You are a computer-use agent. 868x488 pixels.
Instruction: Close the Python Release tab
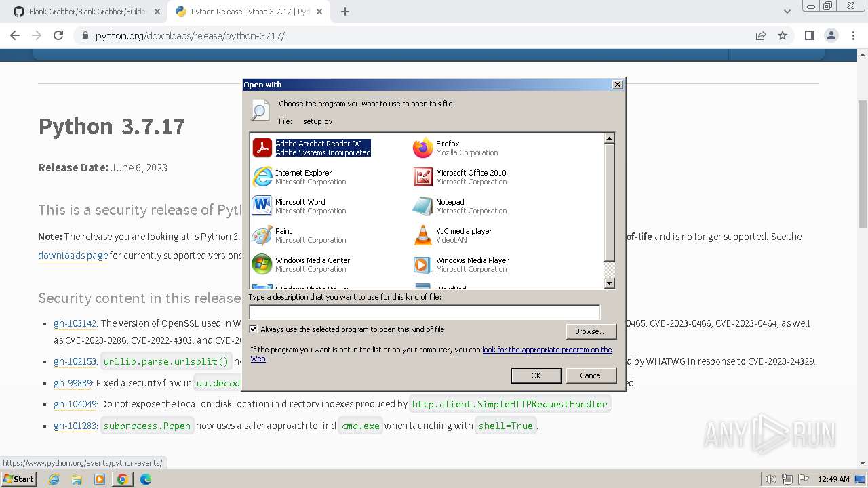[x=320, y=12]
